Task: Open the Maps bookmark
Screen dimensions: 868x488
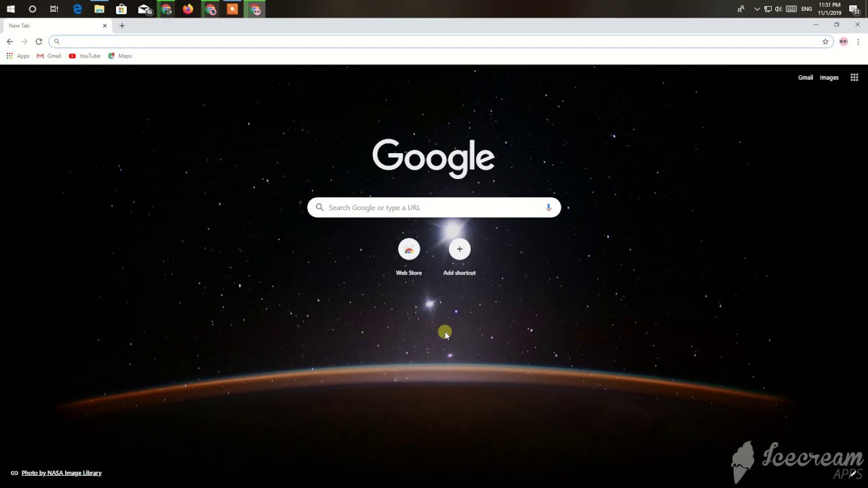Action: coord(120,56)
